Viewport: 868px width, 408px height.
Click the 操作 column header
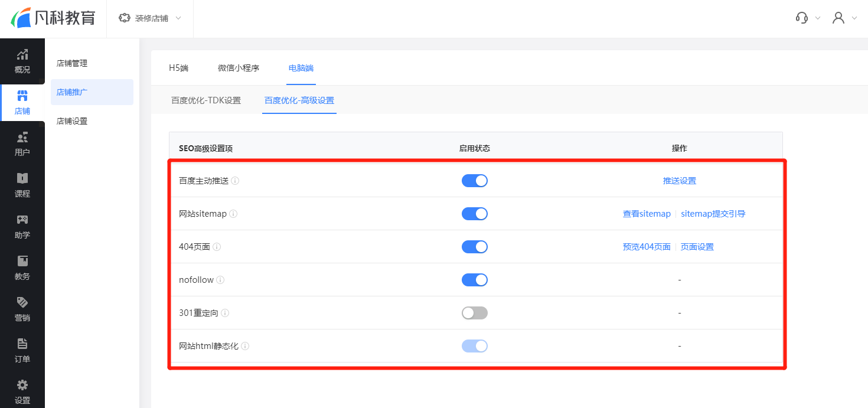coord(680,149)
